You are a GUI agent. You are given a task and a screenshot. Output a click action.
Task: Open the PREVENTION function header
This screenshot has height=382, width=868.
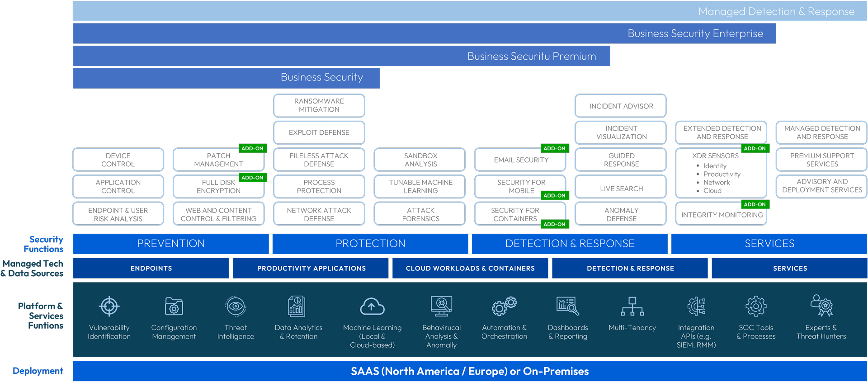pos(171,244)
